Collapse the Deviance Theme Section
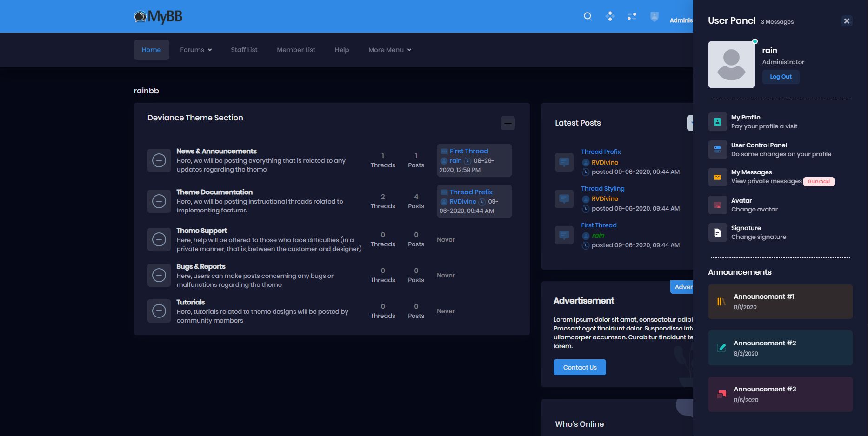Viewport: 868px width, 436px height. click(x=507, y=123)
